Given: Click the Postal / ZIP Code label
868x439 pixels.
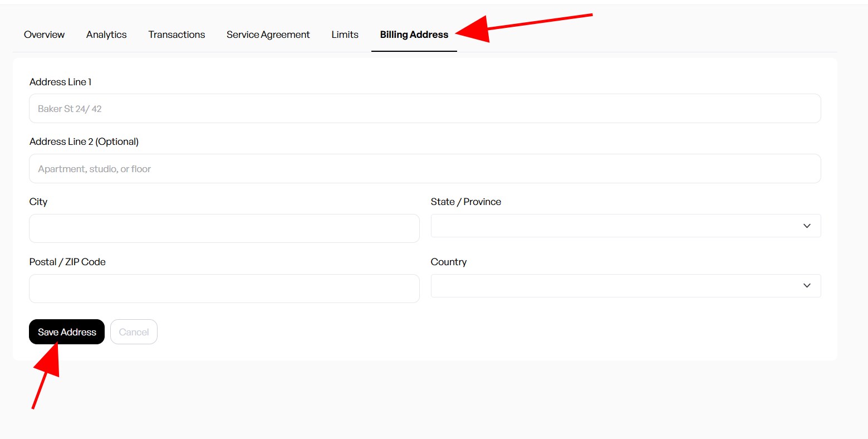Looking at the screenshot, I should [x=67, y=262].
